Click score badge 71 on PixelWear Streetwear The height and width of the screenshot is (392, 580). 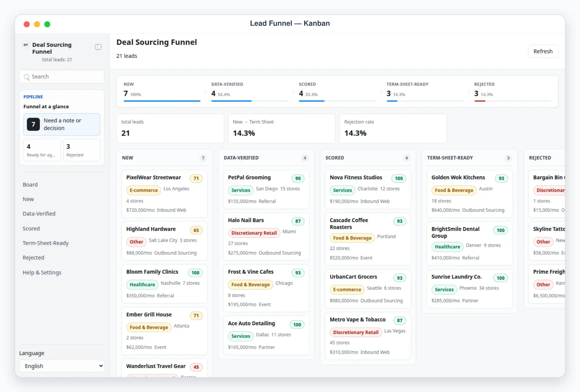coord(196,178)
